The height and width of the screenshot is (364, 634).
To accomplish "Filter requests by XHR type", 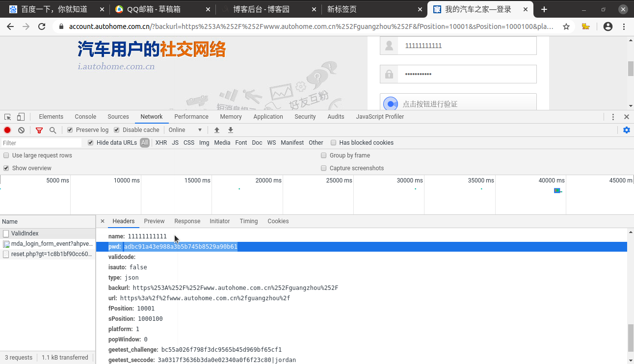I will click(x=161, y=143).
